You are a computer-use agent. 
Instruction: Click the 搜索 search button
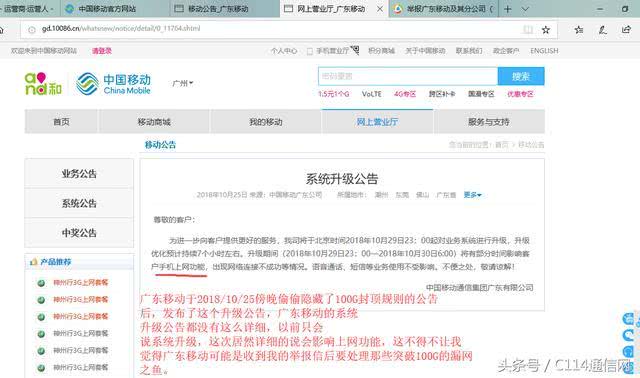pyautogui.click(x=521, y=76)
